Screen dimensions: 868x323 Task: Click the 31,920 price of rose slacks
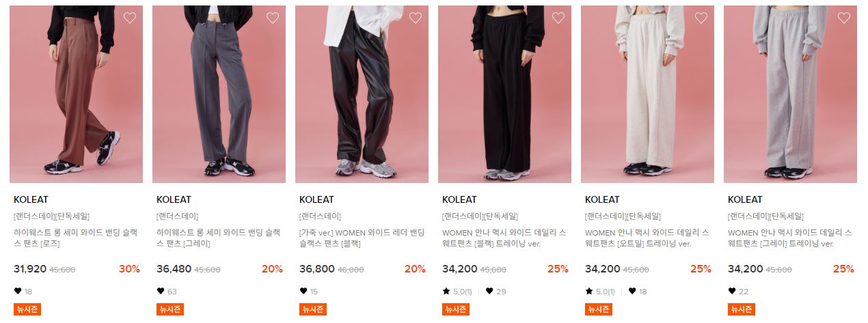tap(30, 269)
